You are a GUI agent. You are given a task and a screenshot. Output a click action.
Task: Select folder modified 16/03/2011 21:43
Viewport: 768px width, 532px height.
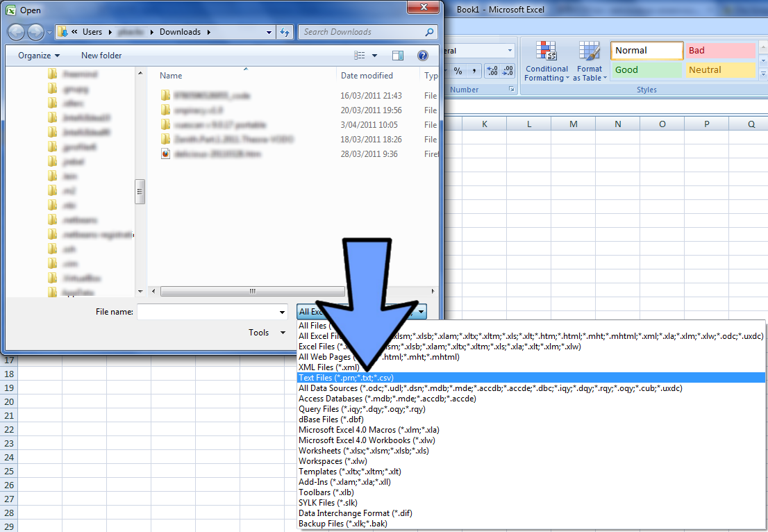(x=299, y=96)
